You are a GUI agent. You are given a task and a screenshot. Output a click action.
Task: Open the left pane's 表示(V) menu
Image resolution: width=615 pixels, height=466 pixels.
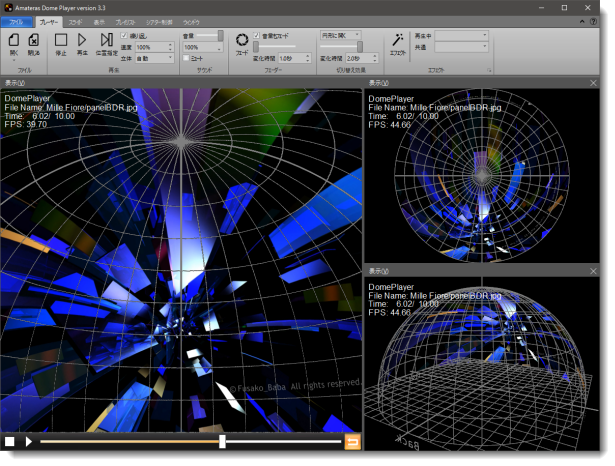tap(15, 83)
